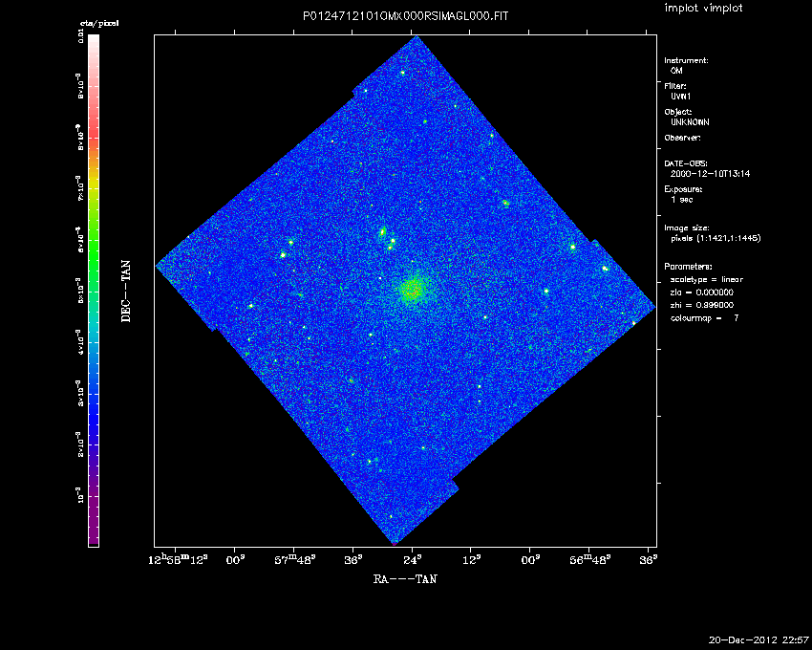Select the 'scaletype = linear' parameter

(x=706, y=279)
